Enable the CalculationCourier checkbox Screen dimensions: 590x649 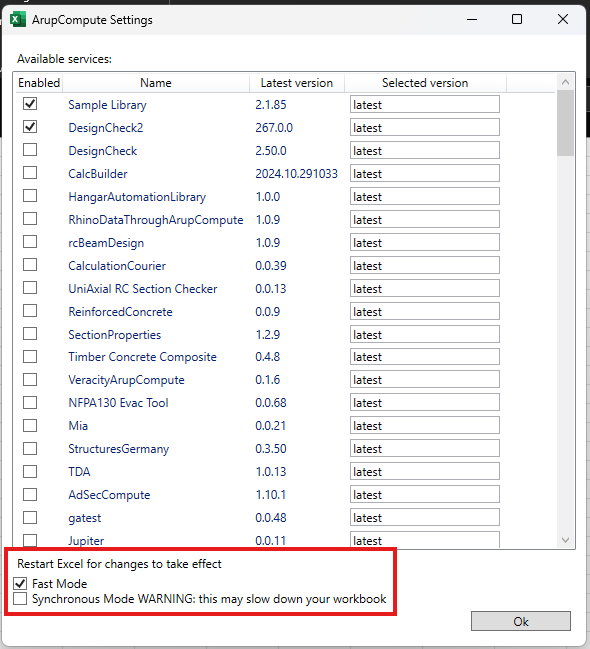(x=30, y=264)
